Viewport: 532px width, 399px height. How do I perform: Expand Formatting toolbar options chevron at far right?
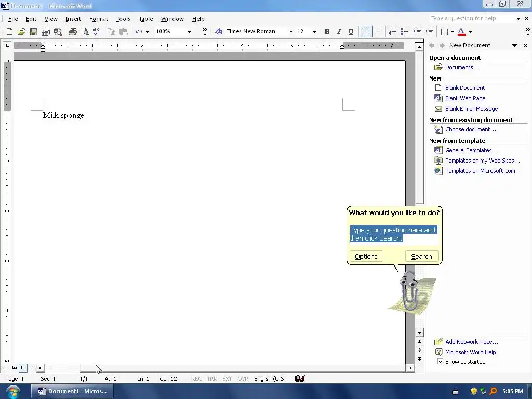(528, 32)
